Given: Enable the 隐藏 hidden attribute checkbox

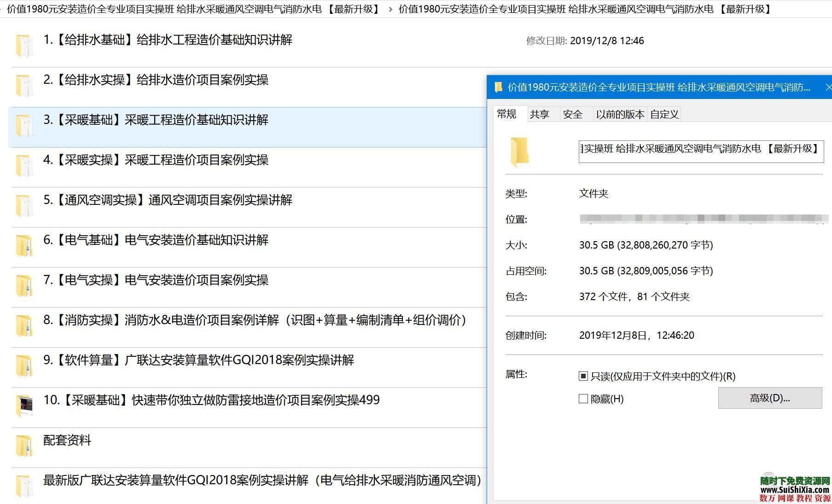Looking at the screenshot, I should tap(583, 399).
